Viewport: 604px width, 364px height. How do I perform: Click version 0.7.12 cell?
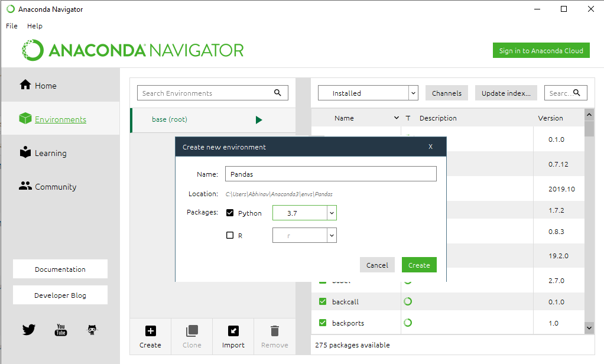[558, 164]
